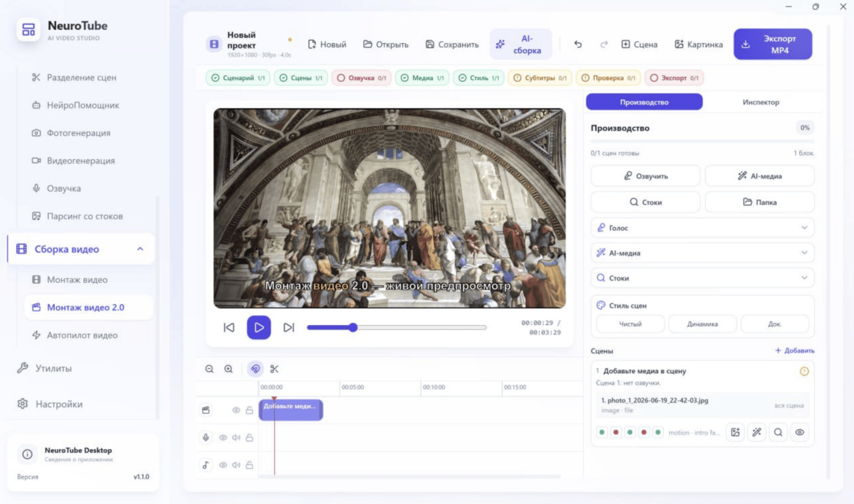Click the redo arrow in the toolbar
854x504 pixels.
pos(604,44)
